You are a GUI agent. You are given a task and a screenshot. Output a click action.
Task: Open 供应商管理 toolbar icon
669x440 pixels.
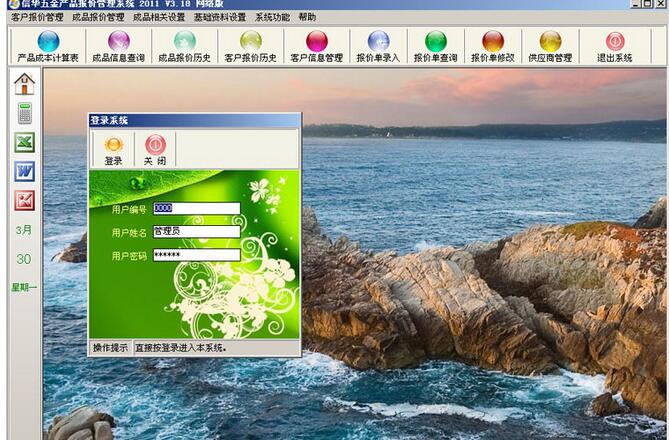pos(550,47)
